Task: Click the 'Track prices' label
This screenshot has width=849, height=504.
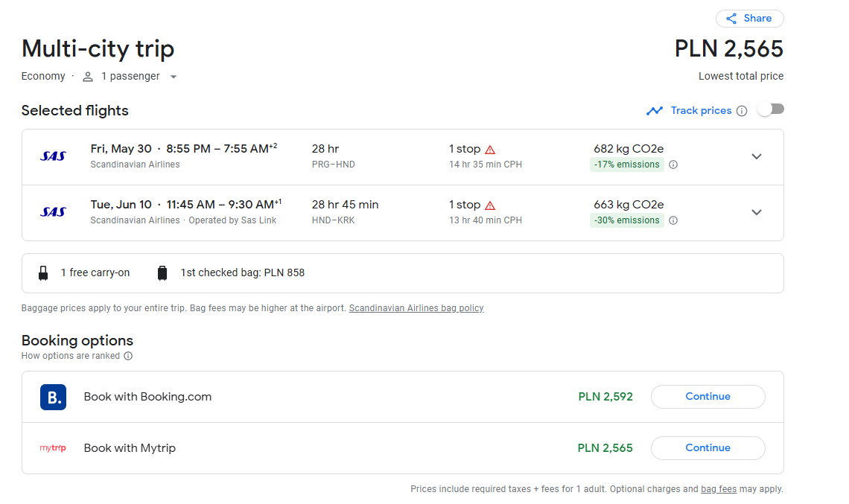Action: click(x=701, y=110)
